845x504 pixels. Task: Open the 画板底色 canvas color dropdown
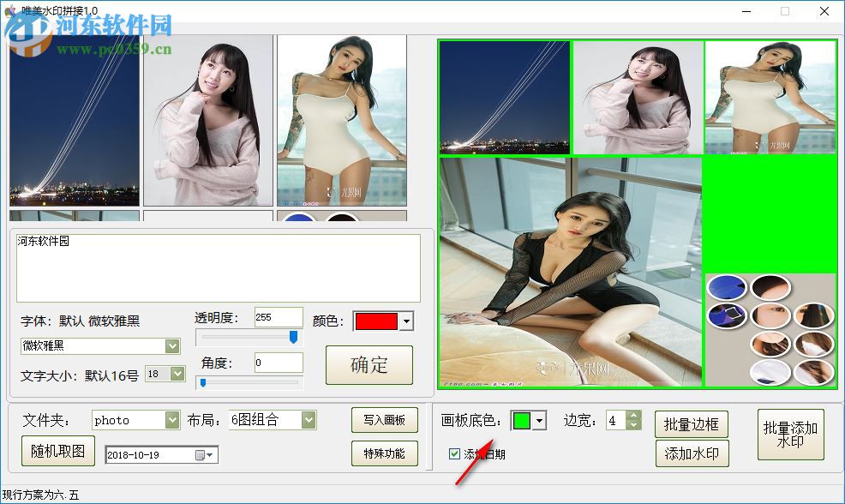click(540, 420)
